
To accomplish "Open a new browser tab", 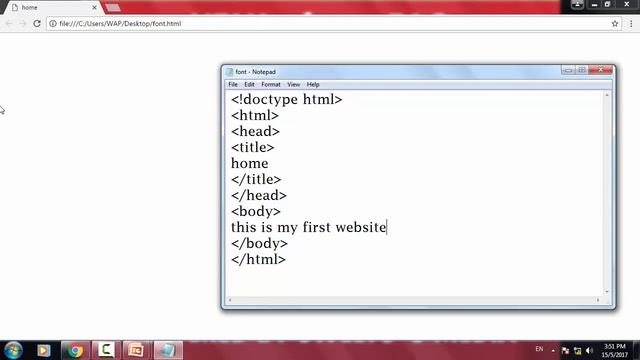I will [113, 7].
